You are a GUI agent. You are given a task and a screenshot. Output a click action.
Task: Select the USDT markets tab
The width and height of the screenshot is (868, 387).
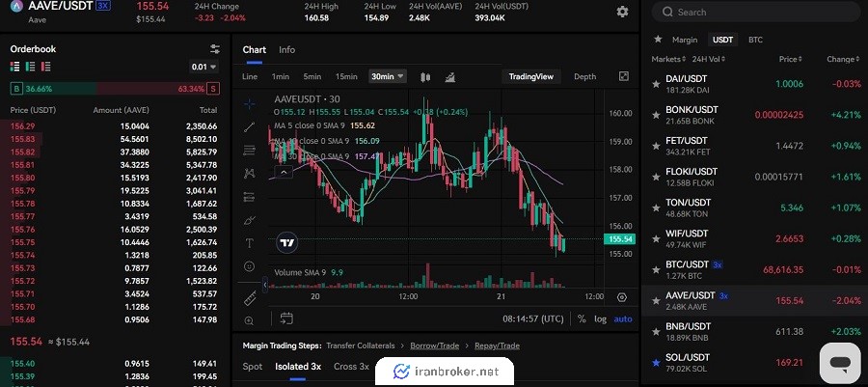coord(722,40)
